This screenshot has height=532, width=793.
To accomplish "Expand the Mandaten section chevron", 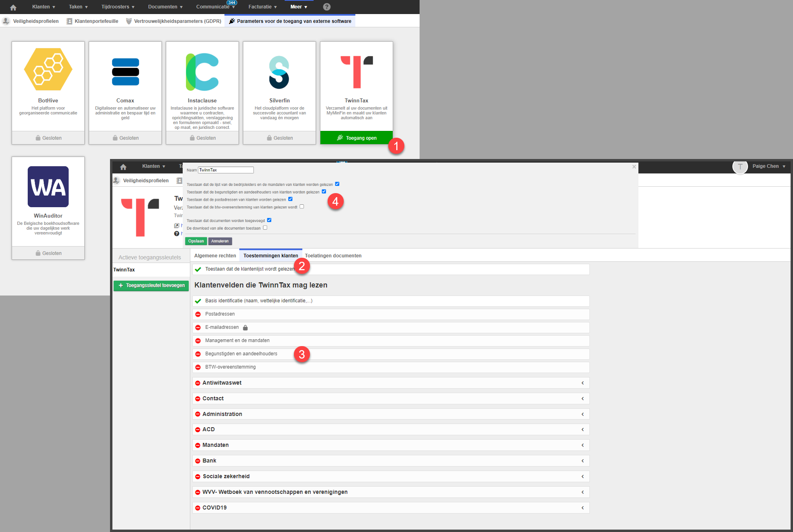I will click(x=583, y=445).
